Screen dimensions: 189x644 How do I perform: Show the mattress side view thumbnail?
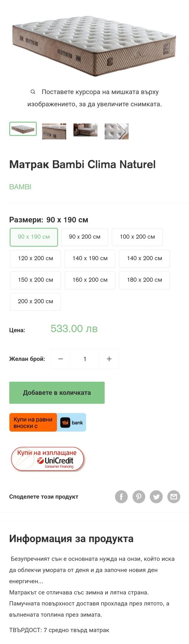[54, 131]
